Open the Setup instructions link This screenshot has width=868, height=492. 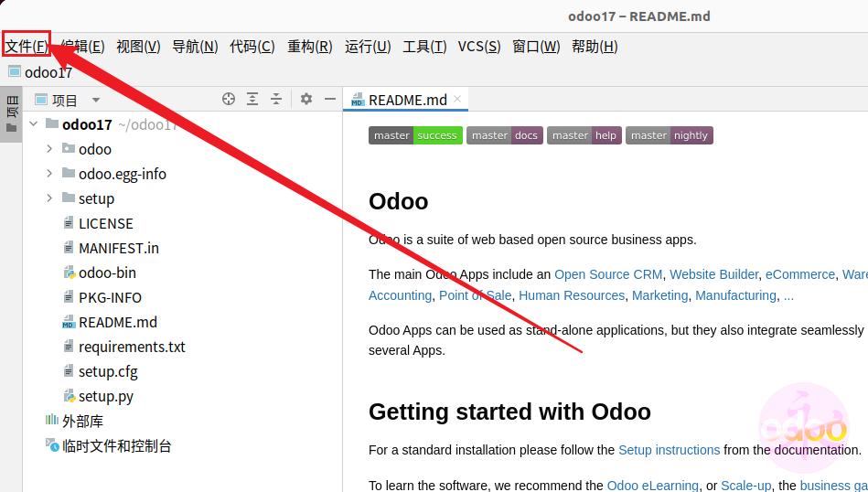point(669,450)
